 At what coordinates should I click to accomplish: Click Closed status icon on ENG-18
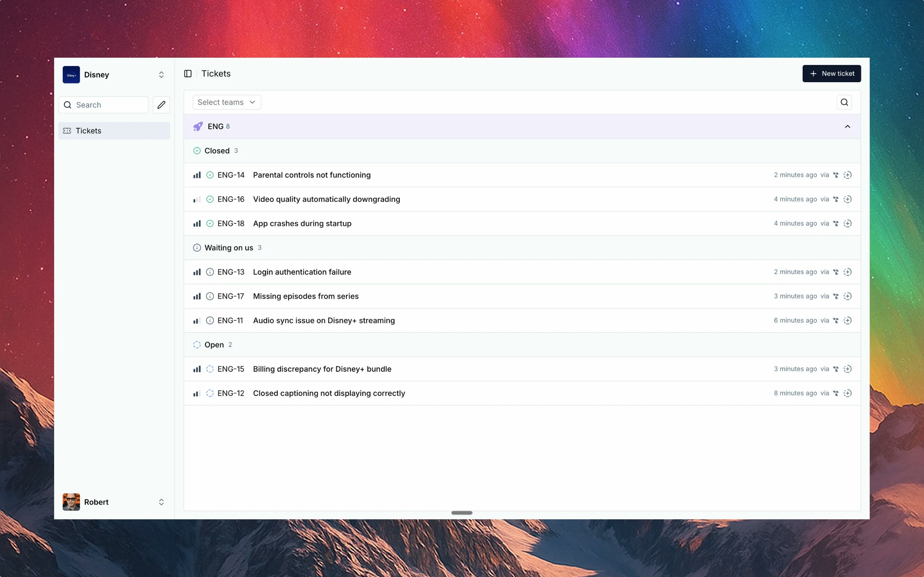[210, 223]
